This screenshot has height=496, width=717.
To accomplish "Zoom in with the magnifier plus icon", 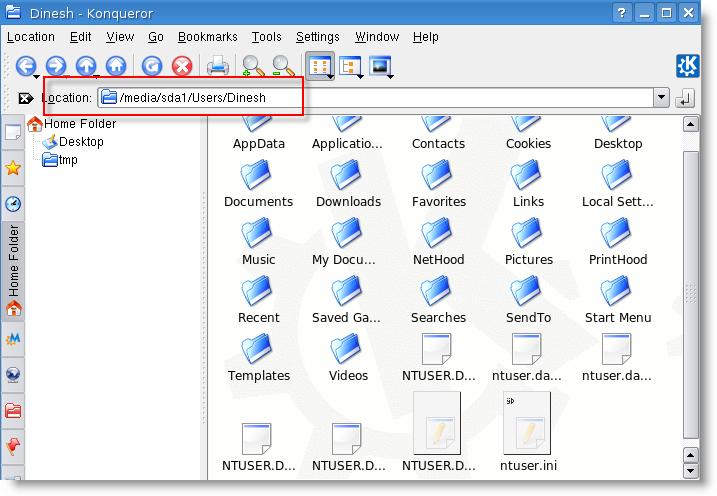I will tap(253, 66).
